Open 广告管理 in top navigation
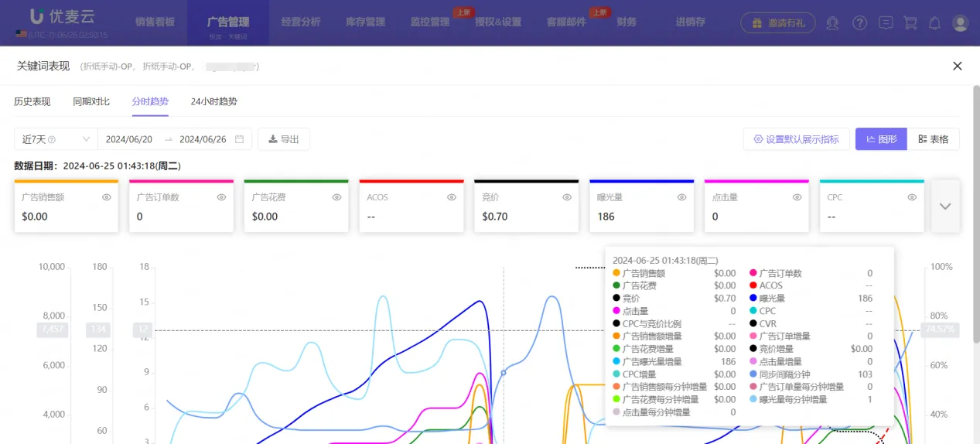The height and width of the screenshot is (444, 980). coord(228,22)
